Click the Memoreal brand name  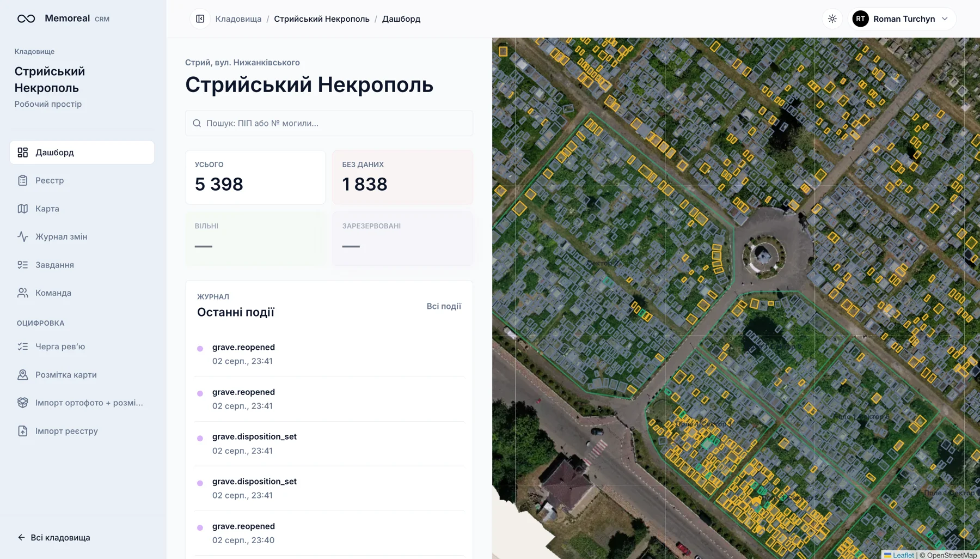click(67, 19)
